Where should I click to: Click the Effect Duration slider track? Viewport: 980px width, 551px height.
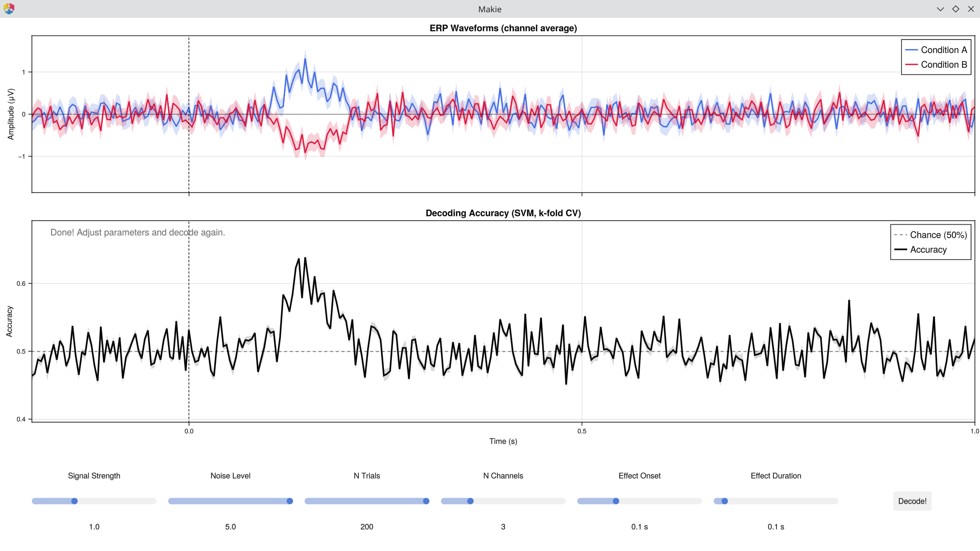click(x=776, y=501)
